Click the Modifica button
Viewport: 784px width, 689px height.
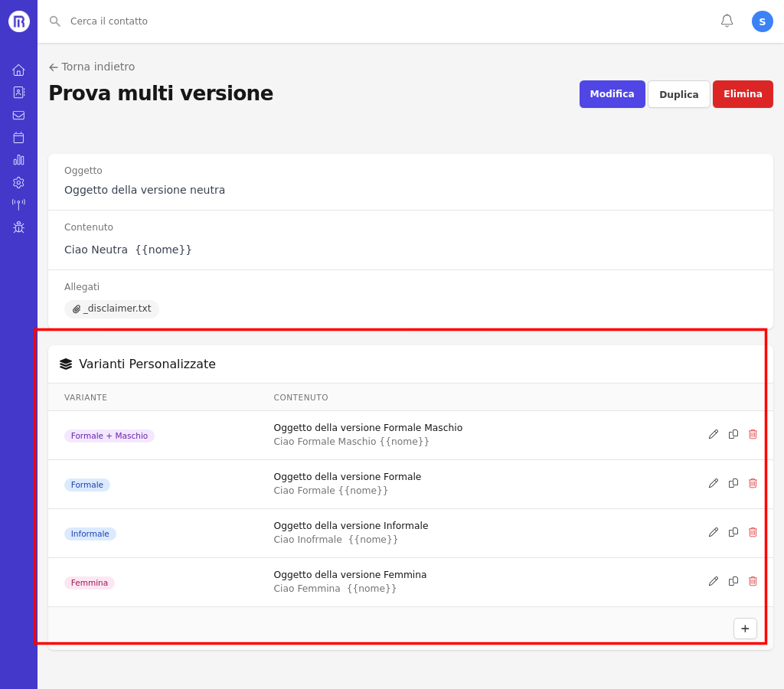(x=612, y=94)
